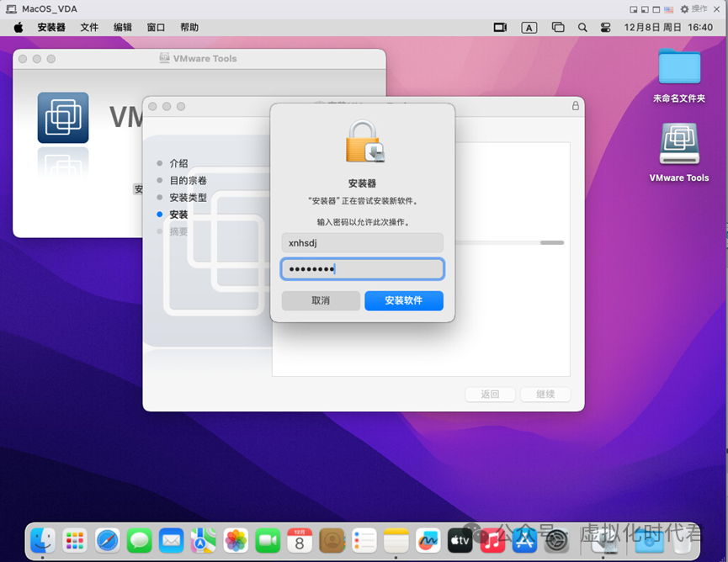Open the 编辑 menu
Screen dimensions: 728x562
123,28
